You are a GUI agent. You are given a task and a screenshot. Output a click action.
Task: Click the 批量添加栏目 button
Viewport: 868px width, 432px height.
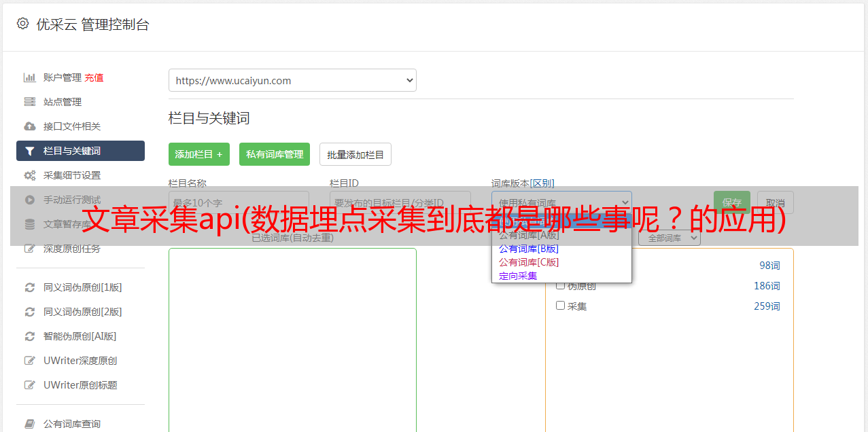[x=355, y=154]
